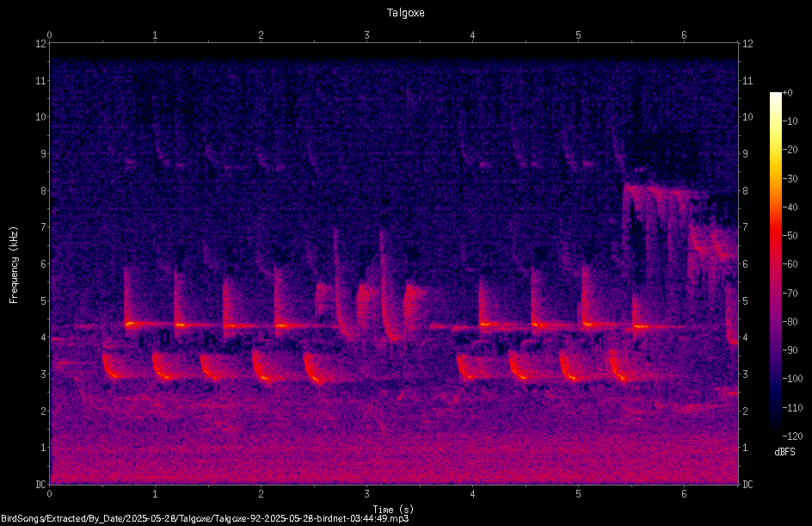Click the 3 second mark on bottom time axis
812x526 pixels.
click(x=366, y=494)
